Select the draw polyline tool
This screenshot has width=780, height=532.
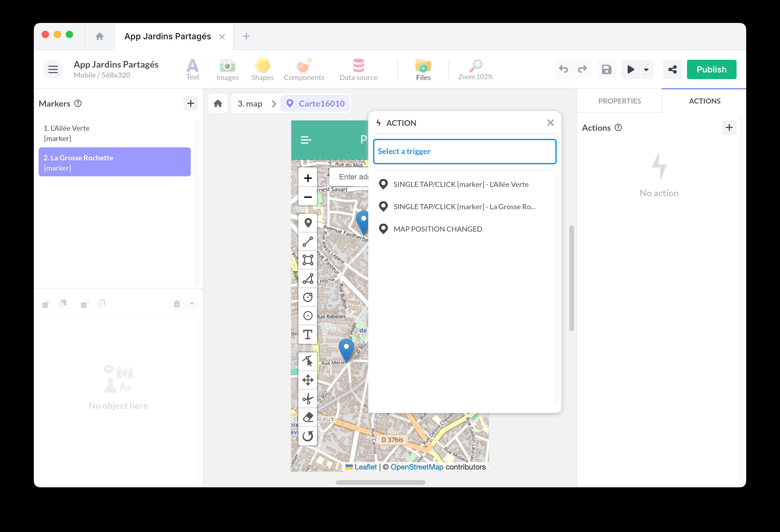click(308, 242)
